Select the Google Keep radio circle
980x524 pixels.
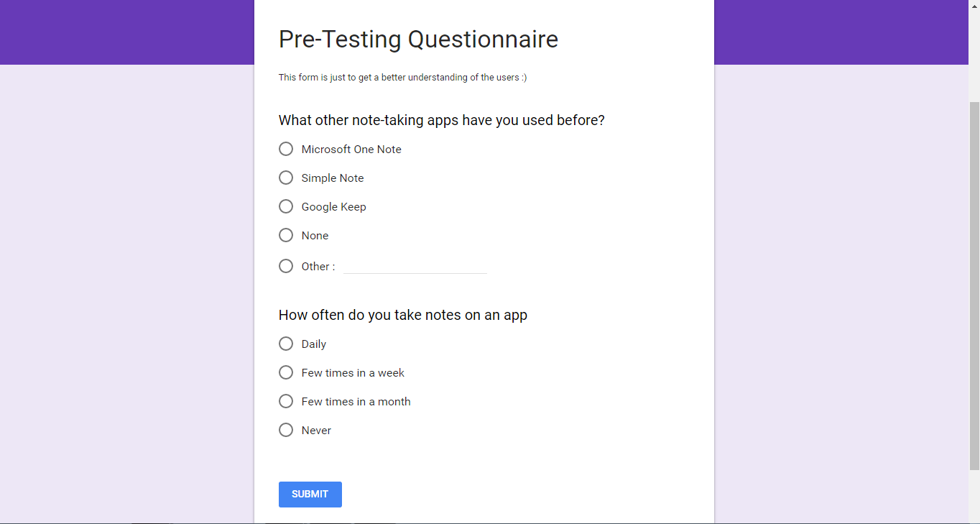click(286, 206)
